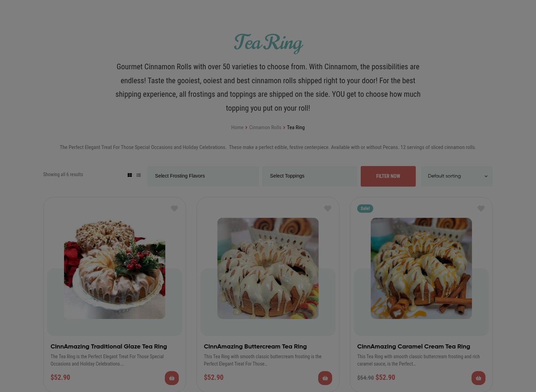Viewport: 536px width, 392px height.
Task: Switch to list view layout
Action: [x=139, y=175]
